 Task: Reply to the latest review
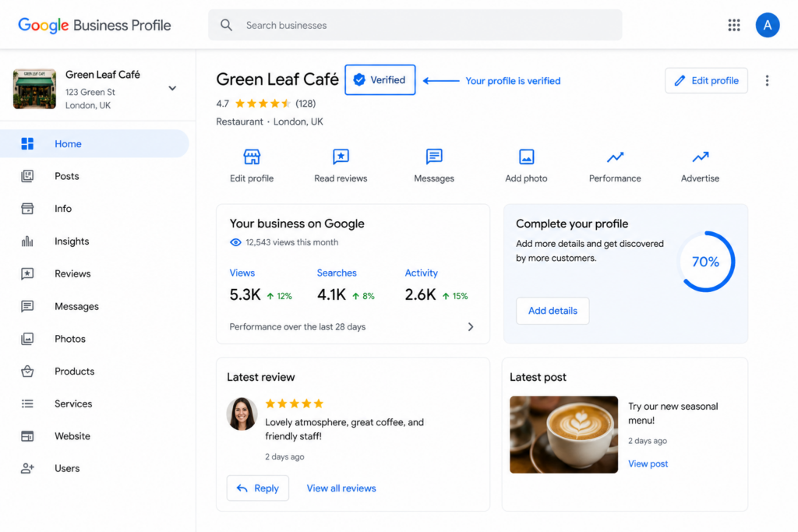[x=257, y=488]
